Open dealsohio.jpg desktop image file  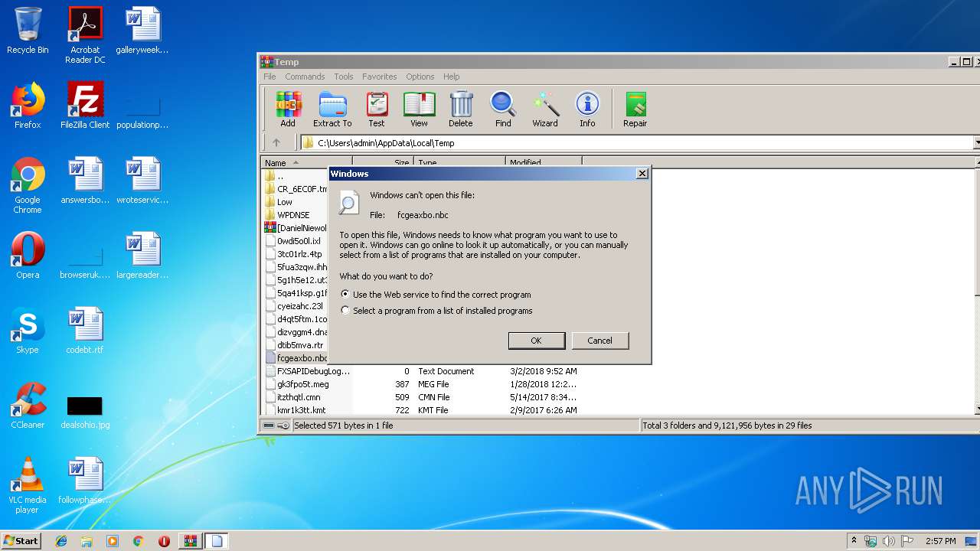tap(85, 412)
